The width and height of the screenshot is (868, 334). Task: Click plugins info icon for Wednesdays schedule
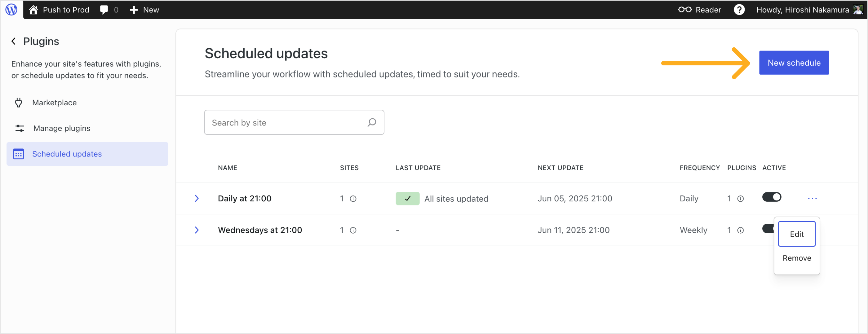[x=740, y=230]
